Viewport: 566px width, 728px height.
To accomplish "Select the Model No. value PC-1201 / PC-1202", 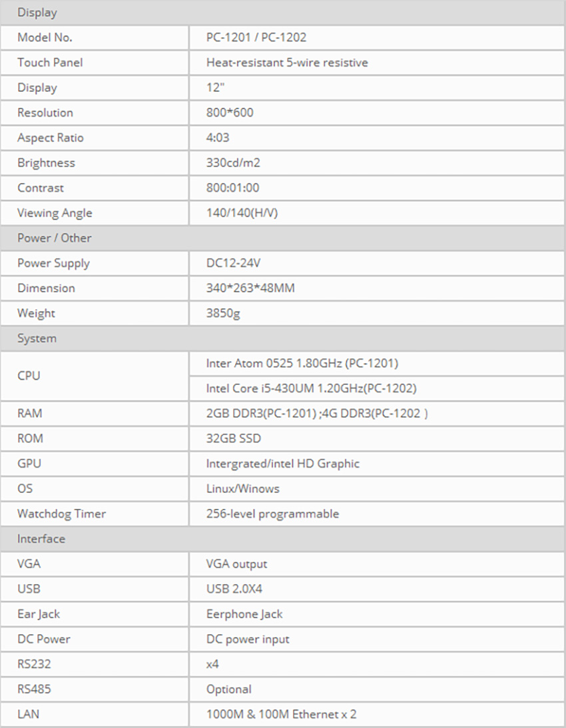I will [x=256, y=38].
